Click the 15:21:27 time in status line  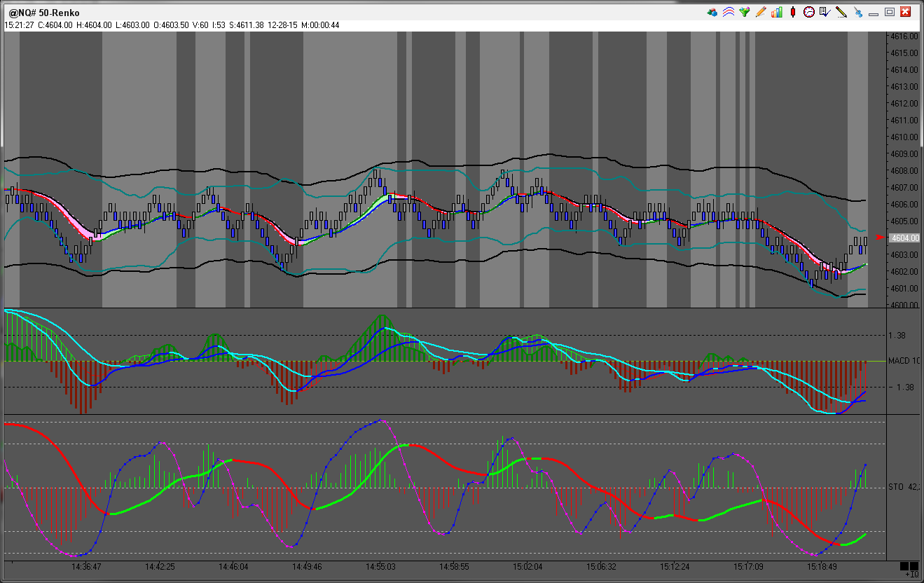coord(18,25)
